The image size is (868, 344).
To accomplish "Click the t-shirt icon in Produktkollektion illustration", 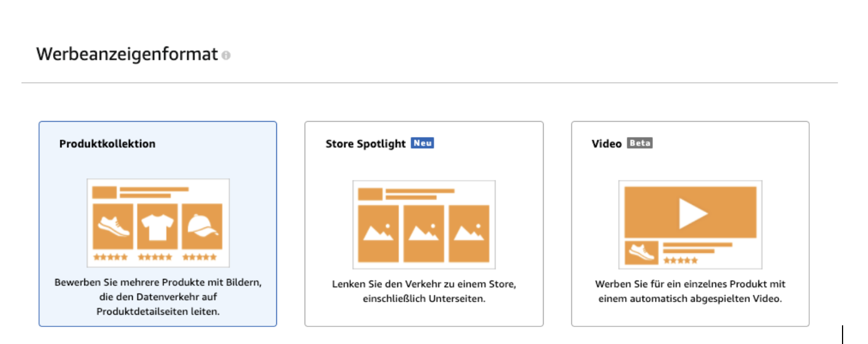I will click(157, 226).
